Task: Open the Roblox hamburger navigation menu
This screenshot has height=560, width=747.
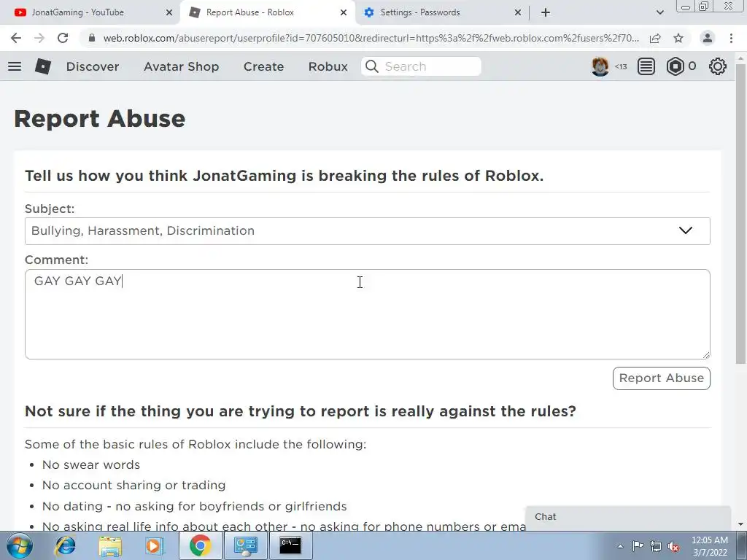Action: [x=15, y=66]
